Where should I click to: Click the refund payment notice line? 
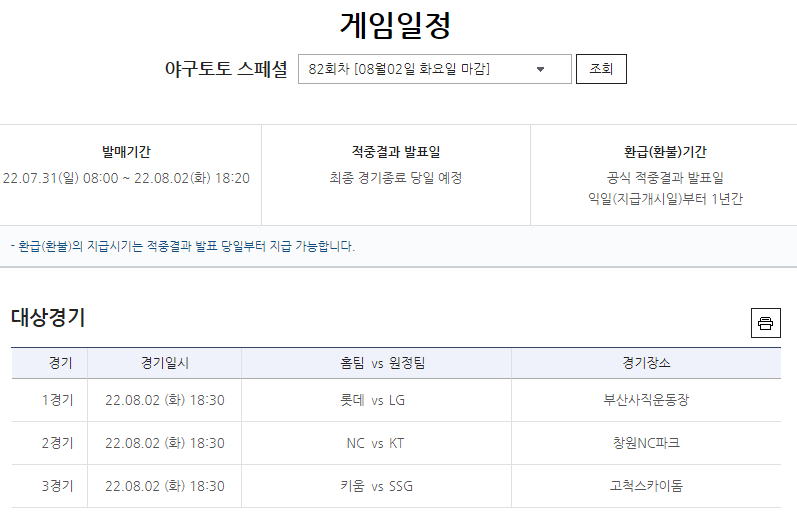[x=183, y=247]
